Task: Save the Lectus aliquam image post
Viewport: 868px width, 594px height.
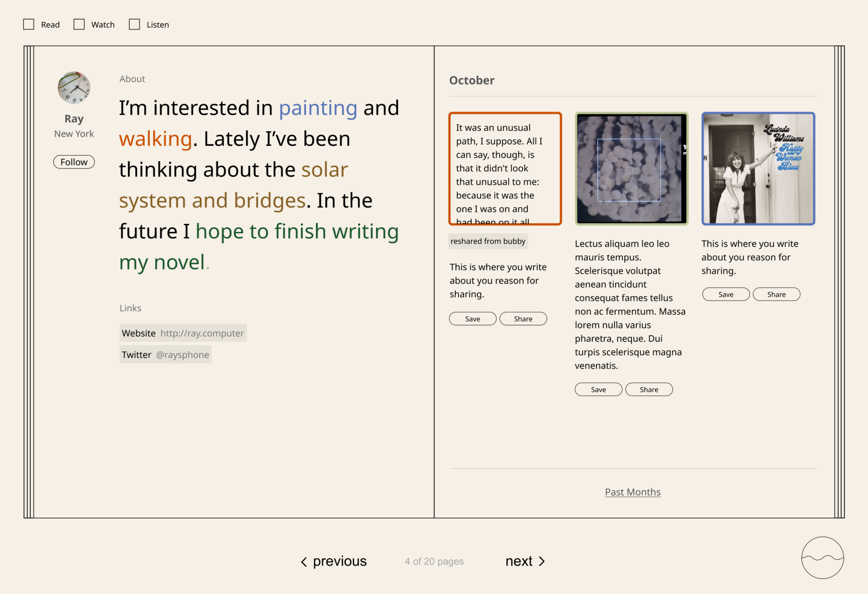Action: click(598, 390)
